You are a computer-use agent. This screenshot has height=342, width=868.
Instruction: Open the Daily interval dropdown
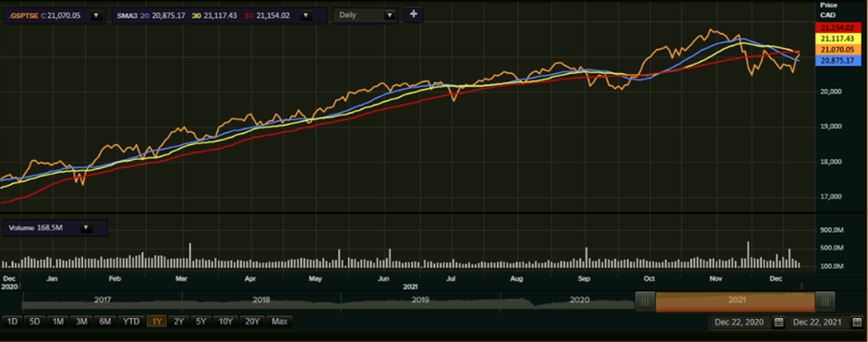point(391,16)
